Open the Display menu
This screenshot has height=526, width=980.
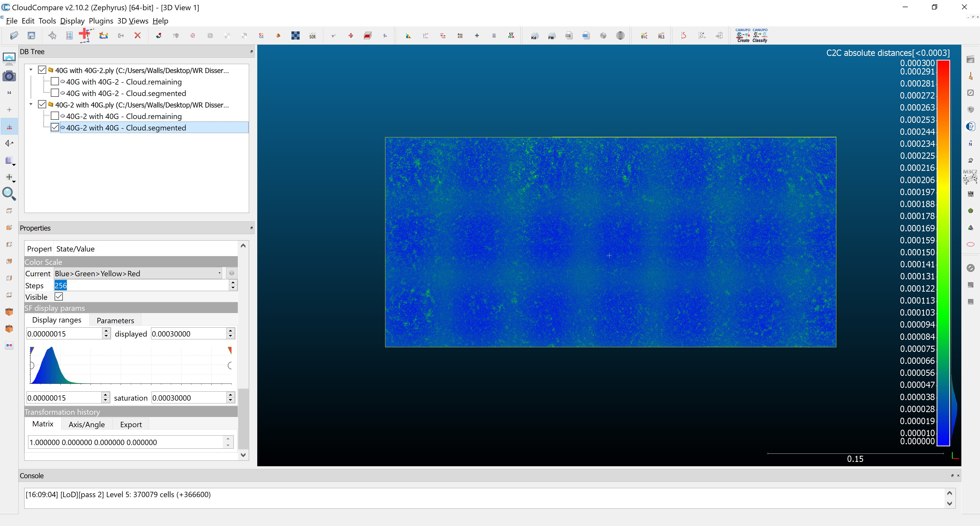pyautogui.click(x=71, y=21)
